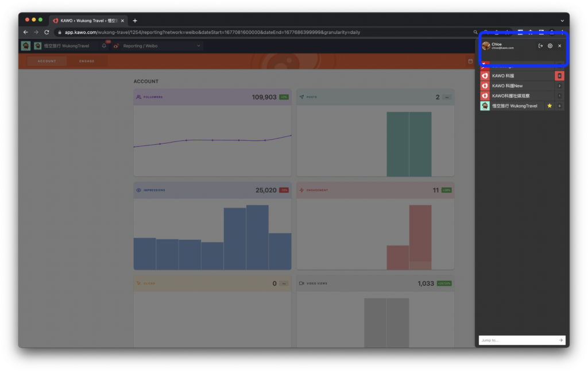Click the KAWO 科握New logo icon
Viewport: 588px width, 372px height.
coord(485,86)
